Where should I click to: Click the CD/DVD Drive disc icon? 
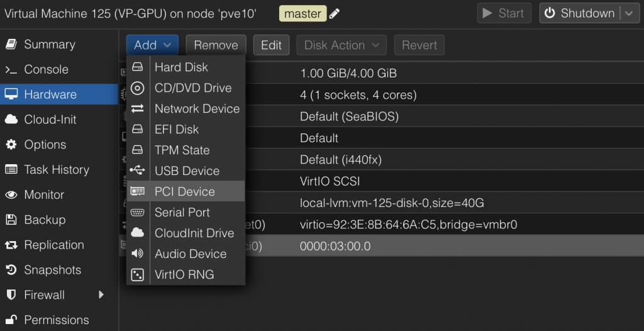[137, 88]
